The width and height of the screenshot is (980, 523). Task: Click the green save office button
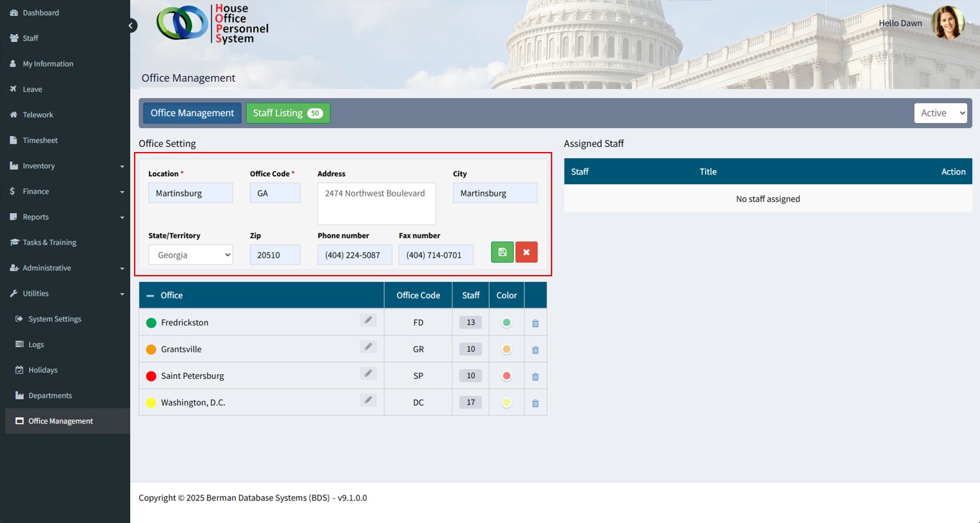click(x=502, y=252)
